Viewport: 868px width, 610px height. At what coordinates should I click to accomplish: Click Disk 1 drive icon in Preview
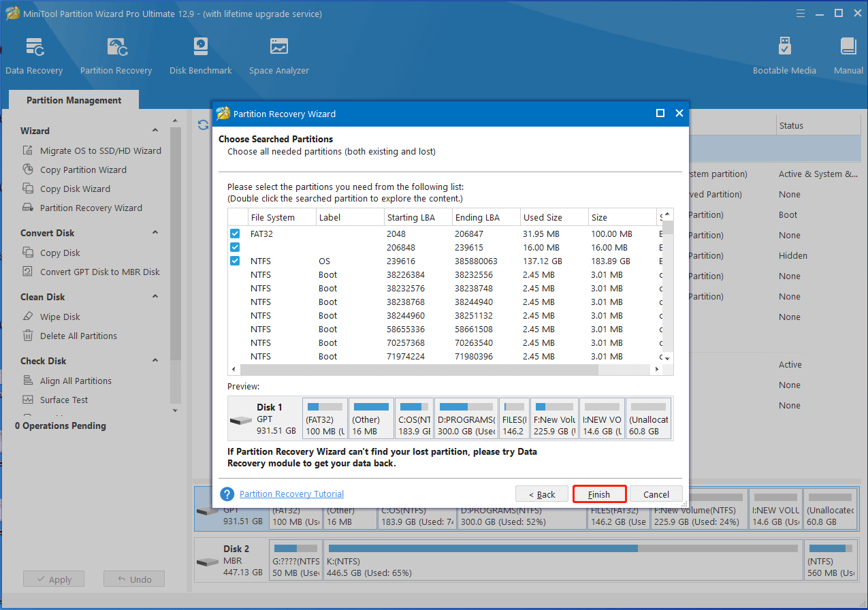click(241, 421)
